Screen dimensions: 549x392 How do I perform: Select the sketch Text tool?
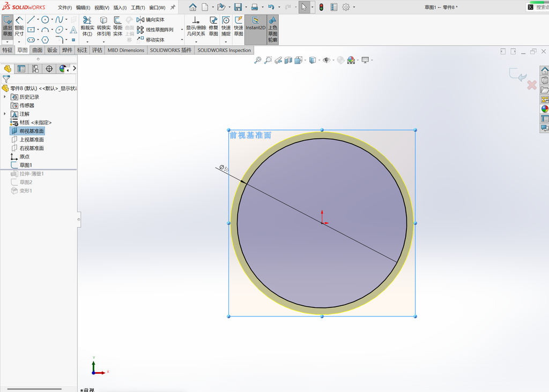point(73,30)
